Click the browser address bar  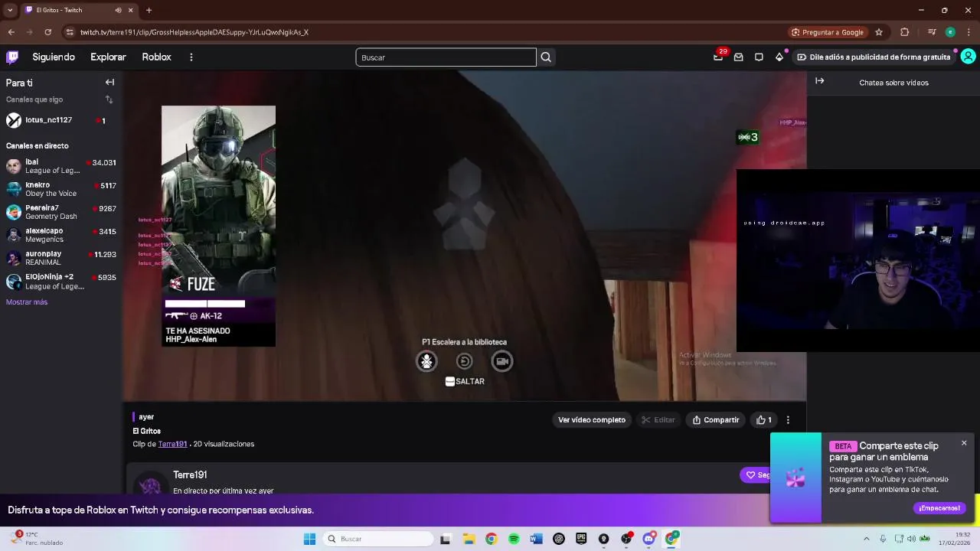pyautogui.click(x=429, y=32)
